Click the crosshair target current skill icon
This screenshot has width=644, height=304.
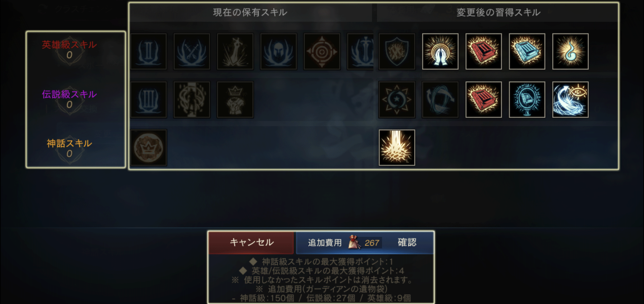322,51
